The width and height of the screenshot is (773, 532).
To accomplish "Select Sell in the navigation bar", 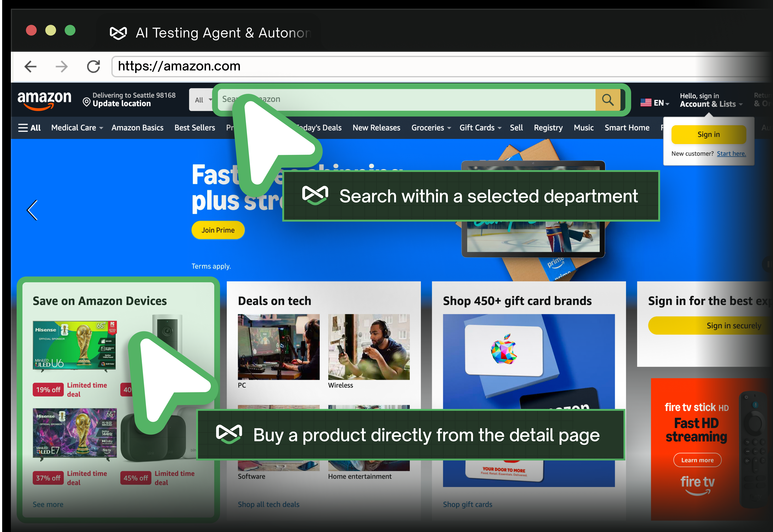I will click(x=516, y=128).
